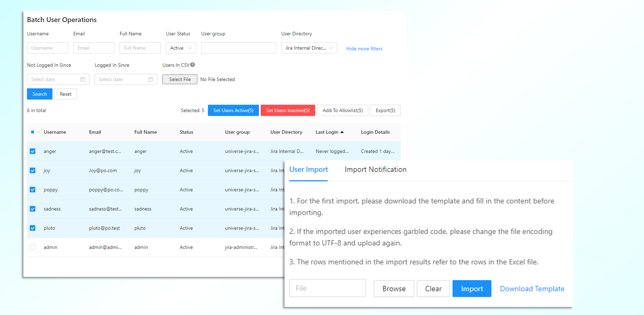Click the Last Login column header
644x315 pixels.
tap(327, 132)
